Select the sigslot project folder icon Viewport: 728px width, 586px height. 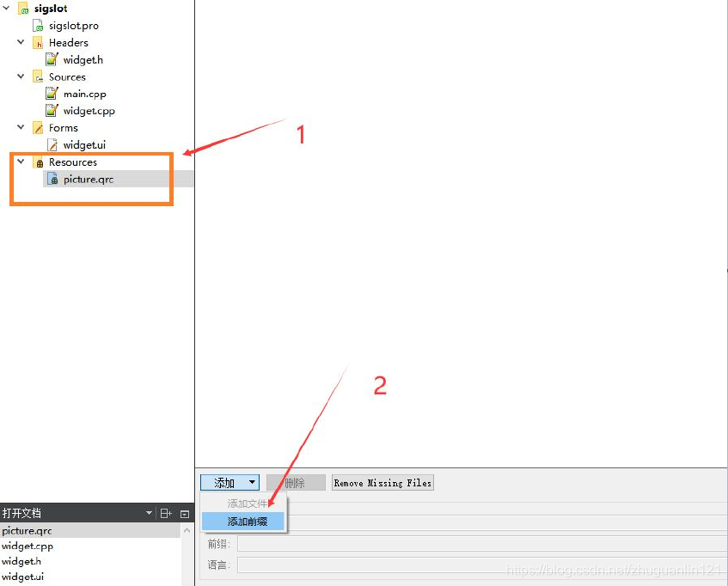[23, 9]
